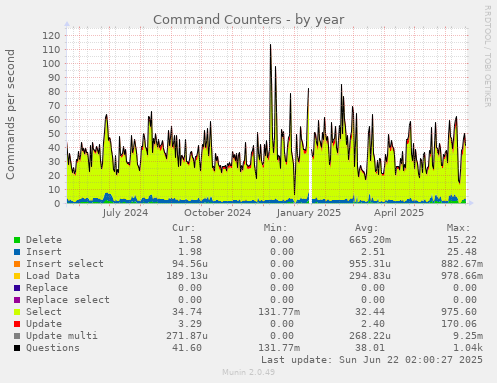Click the purple Replace select legend swatch
The image size is (497, 383).
pos(17,300)
